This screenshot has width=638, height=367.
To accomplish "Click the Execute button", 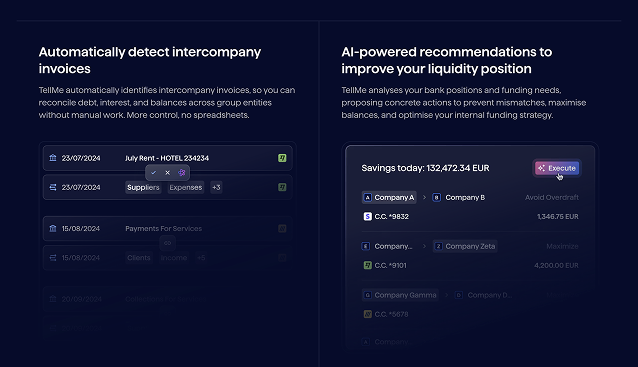I will [557, 168].
